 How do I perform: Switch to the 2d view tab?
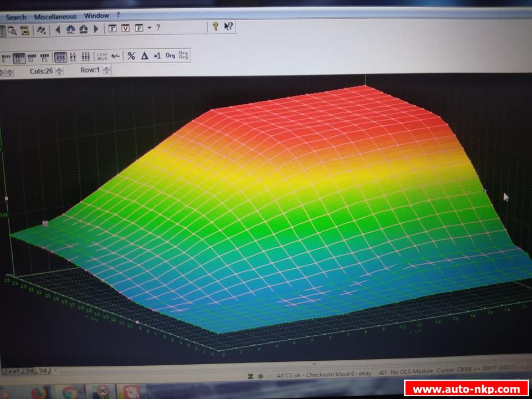30,371
